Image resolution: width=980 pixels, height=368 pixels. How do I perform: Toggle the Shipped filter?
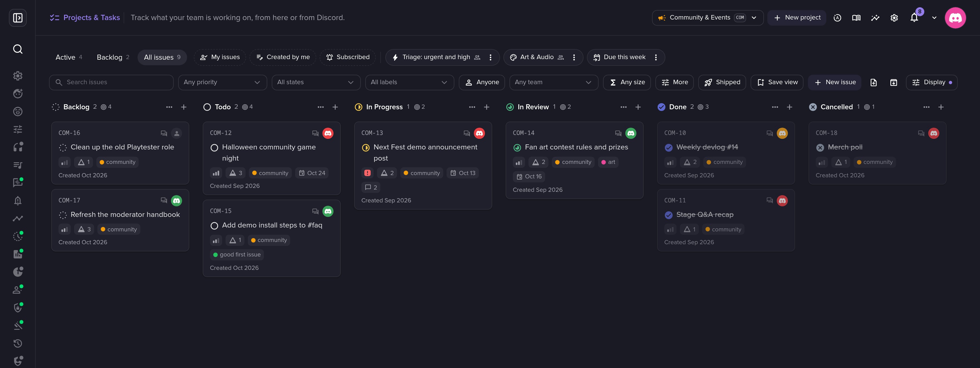point(722,82)
